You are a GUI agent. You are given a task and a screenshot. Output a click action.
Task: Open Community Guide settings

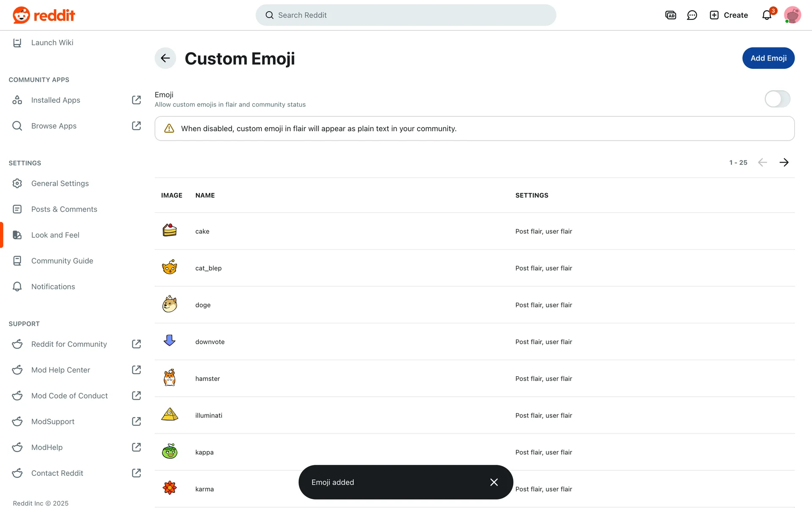point(62,261)
